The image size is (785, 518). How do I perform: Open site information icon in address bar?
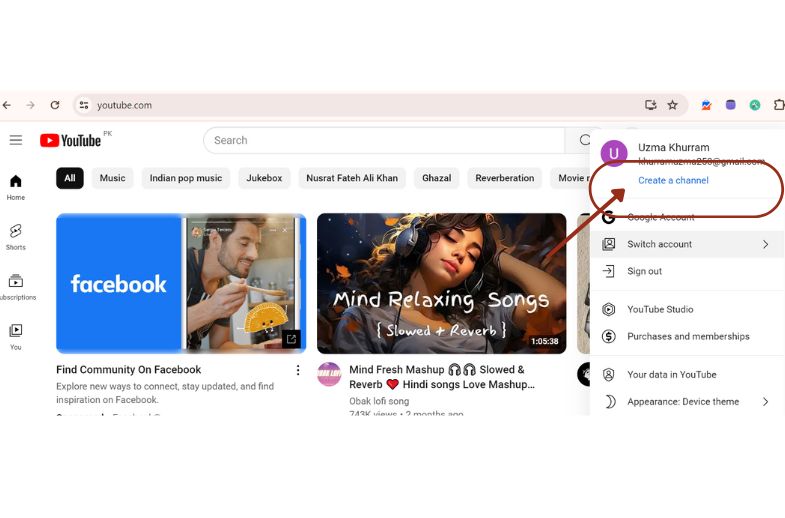84,105
